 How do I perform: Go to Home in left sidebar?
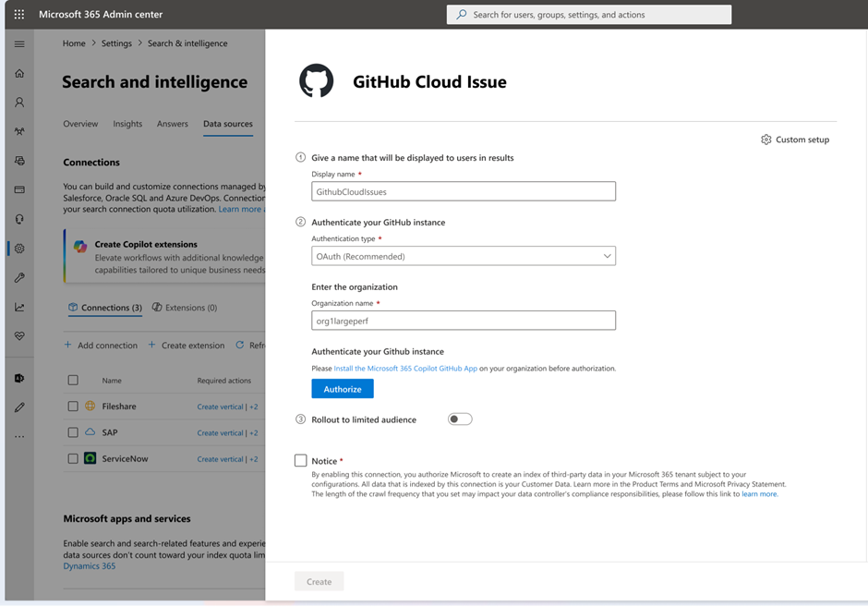[19, 74]
